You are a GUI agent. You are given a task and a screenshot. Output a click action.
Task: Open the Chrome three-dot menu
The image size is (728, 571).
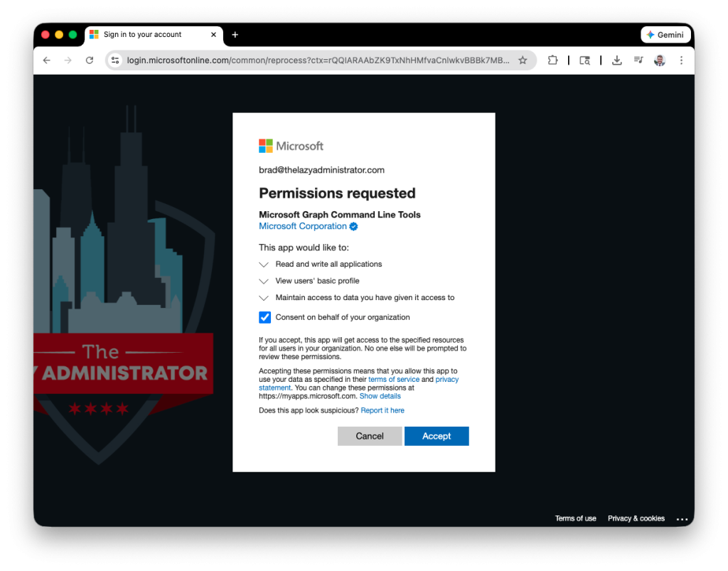[681, 60]
